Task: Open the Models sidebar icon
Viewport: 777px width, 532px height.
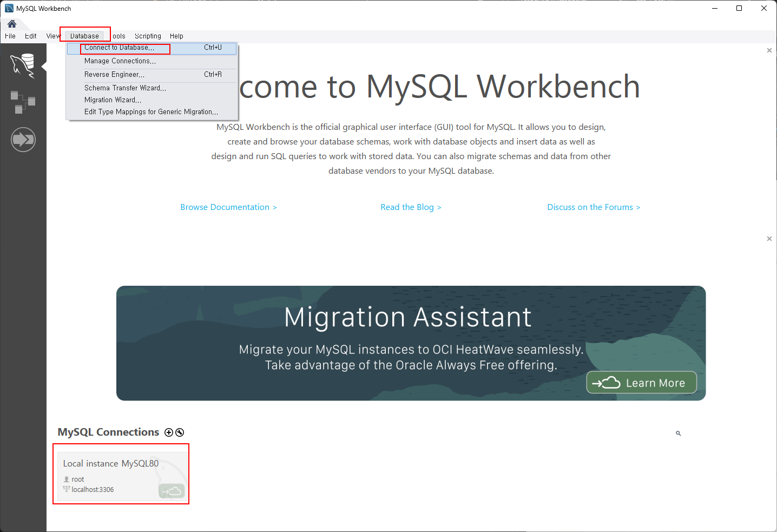Action: [23, 102]
